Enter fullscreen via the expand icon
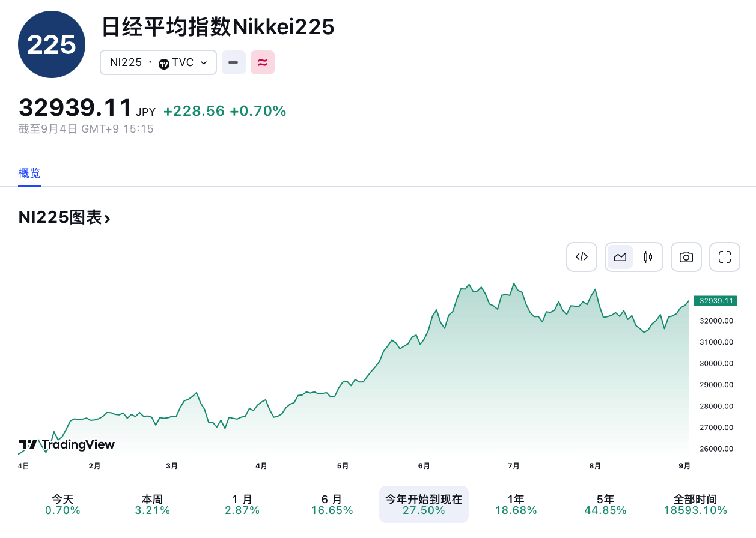Image resolution: width=756 pixels, height=538 pixels. (724, 256)
